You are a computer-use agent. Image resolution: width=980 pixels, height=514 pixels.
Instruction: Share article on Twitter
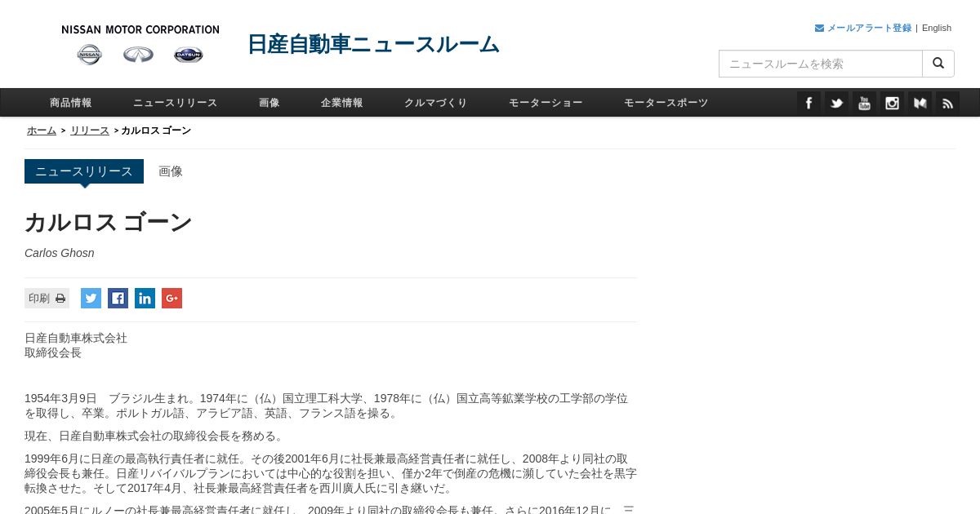[x=91, y=299]
